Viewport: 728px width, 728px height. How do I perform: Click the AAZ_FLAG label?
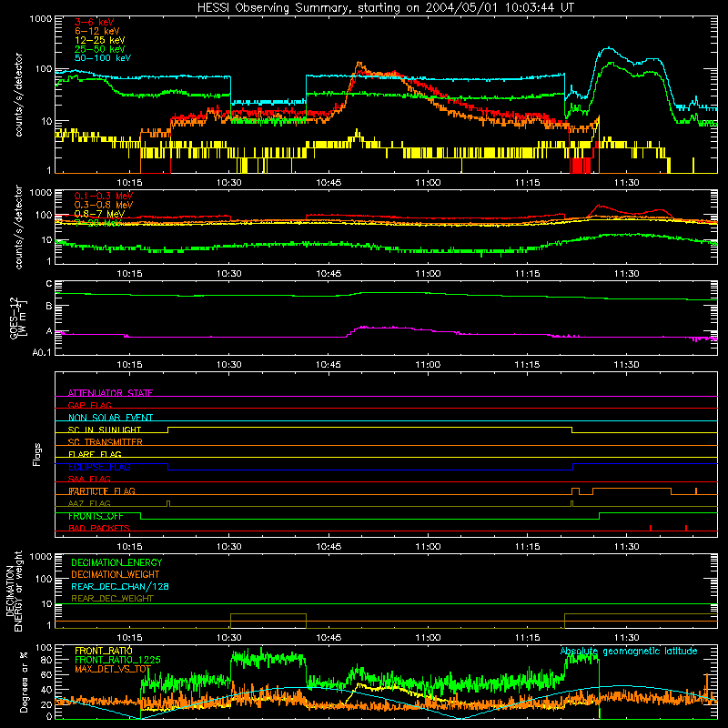(89, 503)
